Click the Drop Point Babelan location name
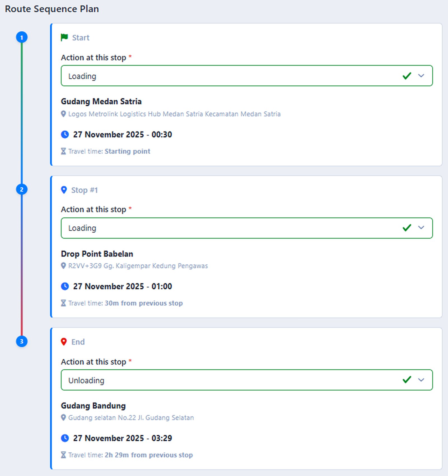 coord(97,254)
